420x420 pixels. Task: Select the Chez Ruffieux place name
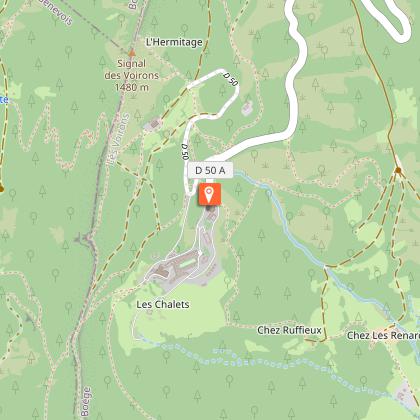coord(289,330)
